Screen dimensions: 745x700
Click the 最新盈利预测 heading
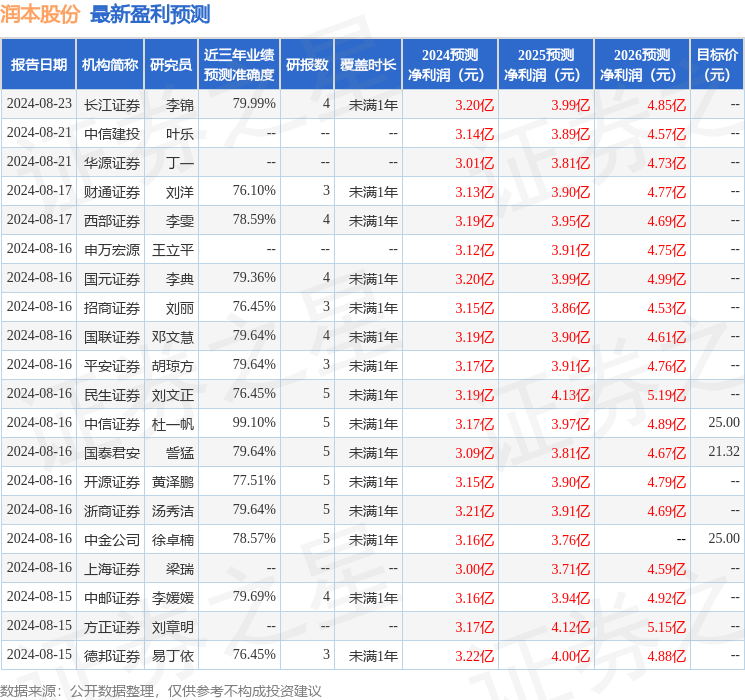pyautogui.click(x=150, y=14)
